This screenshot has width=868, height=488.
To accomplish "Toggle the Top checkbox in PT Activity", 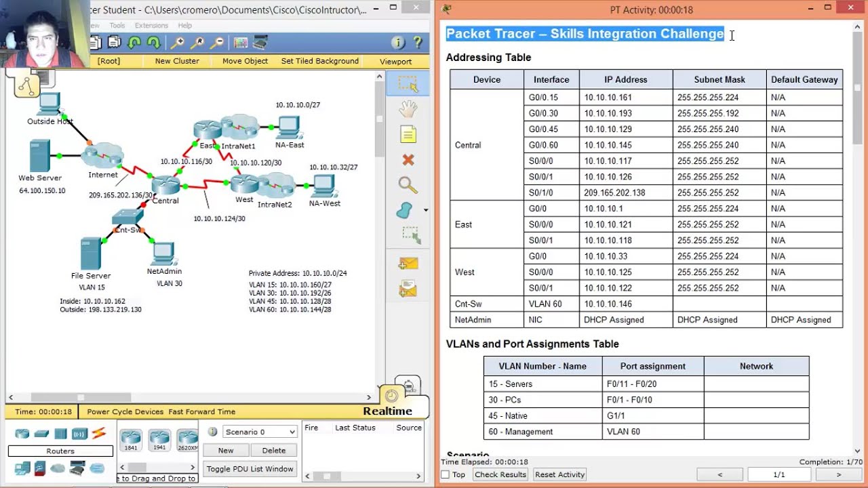I will [446, 474].
